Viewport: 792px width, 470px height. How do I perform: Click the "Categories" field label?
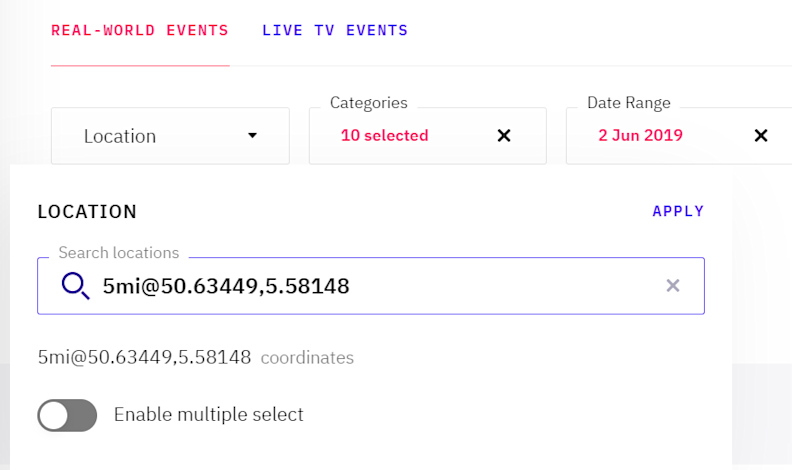tap(369, 102)
